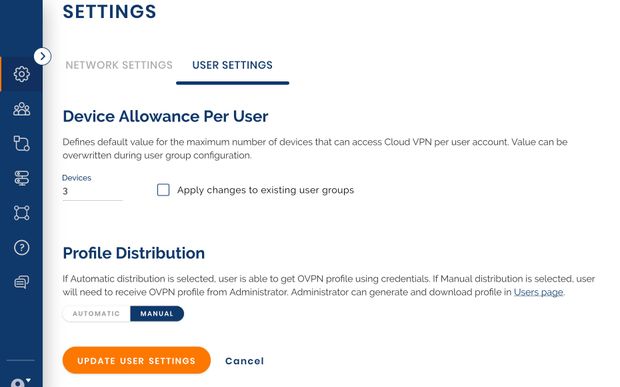Expand the sidebar with chevron arrow

[42, 56]
